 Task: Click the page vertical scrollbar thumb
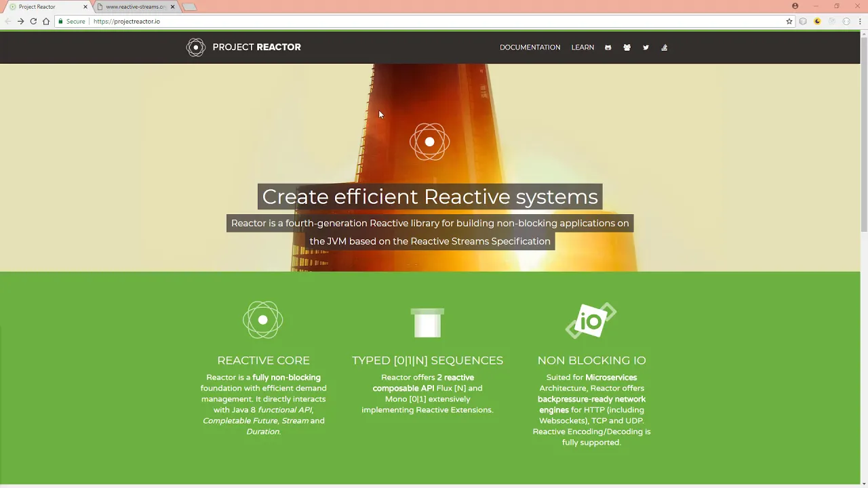click(x=864, y=134)
